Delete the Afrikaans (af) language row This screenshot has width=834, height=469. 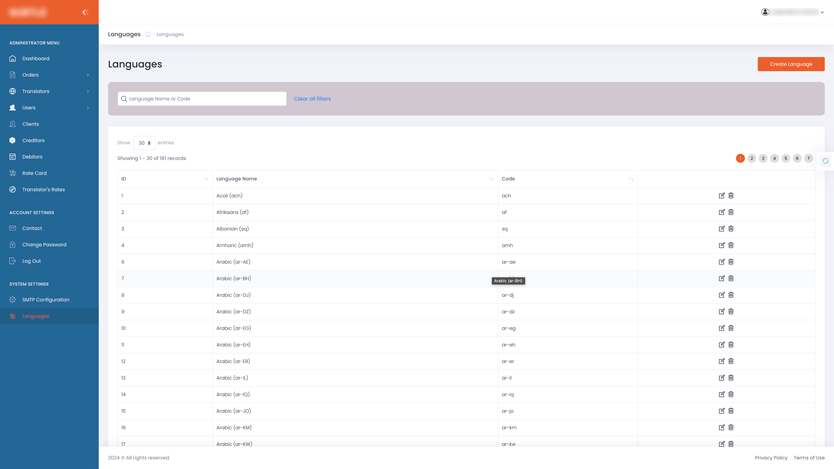click(731, 212)
